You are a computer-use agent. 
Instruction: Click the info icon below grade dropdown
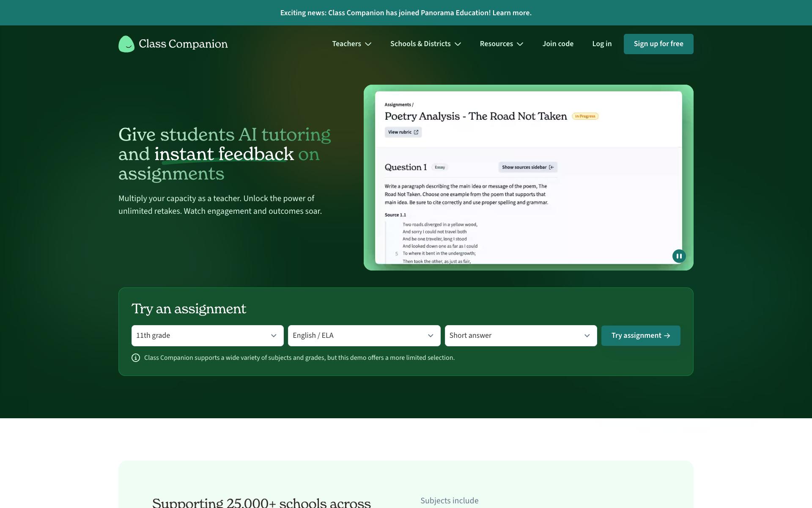click(x=136, y=358)
